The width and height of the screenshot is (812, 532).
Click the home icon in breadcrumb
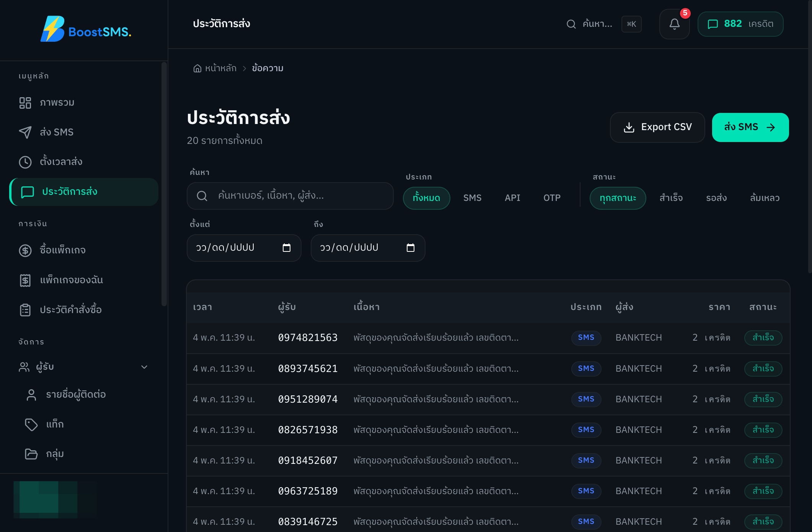point(197,68)
